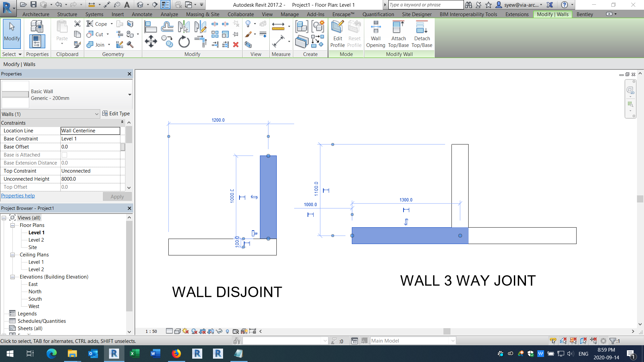The height and width of the screenshot is (362, 644).
Task: Click the keyword search input field
Action: tap(425, 5)
